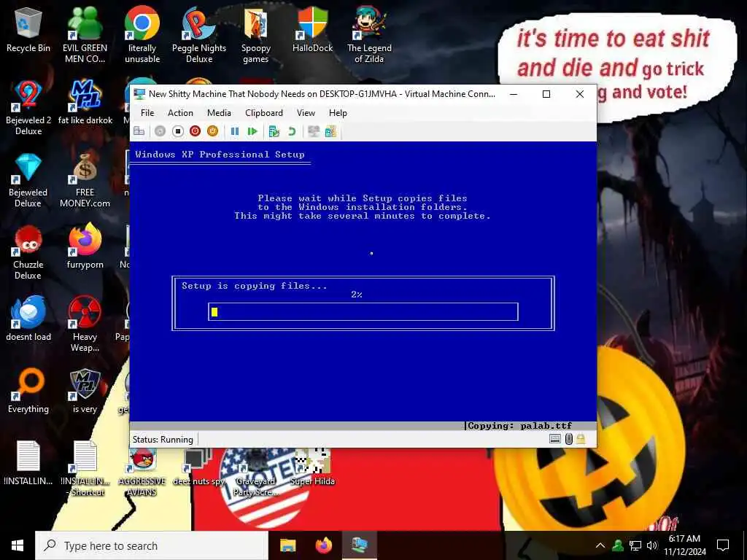Open the Help menu
747x560 pixels.
[x=338, y=113]
